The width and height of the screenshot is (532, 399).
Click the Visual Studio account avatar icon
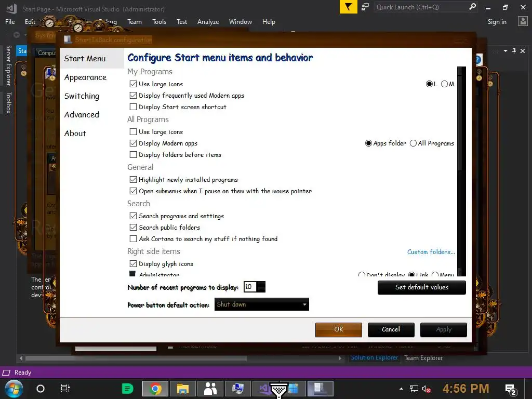click(x=523, y=21)
